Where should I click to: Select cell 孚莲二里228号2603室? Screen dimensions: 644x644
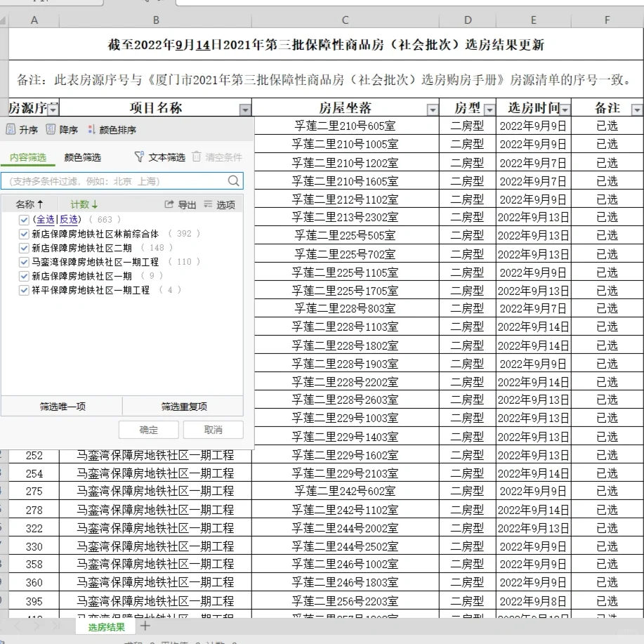point(346,400)
